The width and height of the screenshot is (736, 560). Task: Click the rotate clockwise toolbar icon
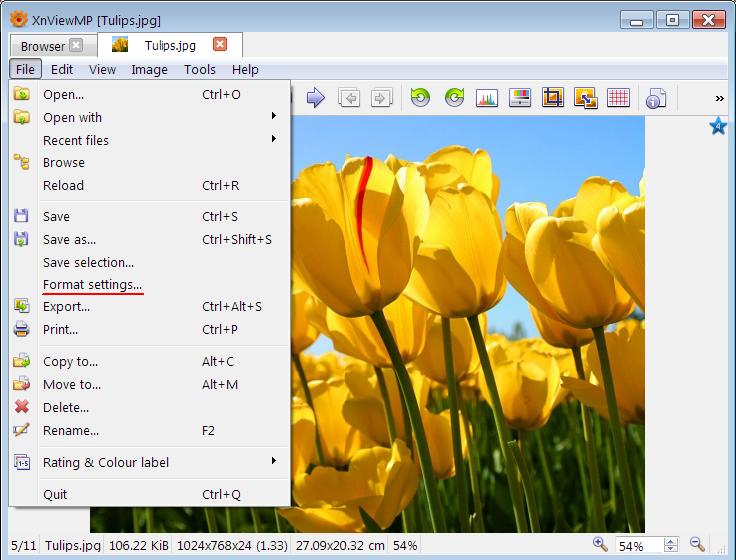coord(454,97)
